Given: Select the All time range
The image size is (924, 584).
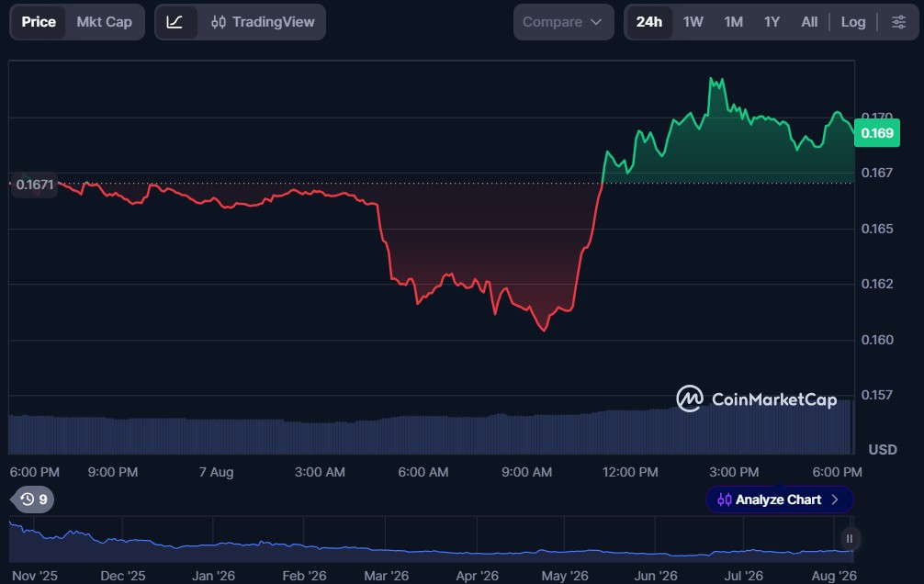Looking at the screenshot, I should (809, 22).
